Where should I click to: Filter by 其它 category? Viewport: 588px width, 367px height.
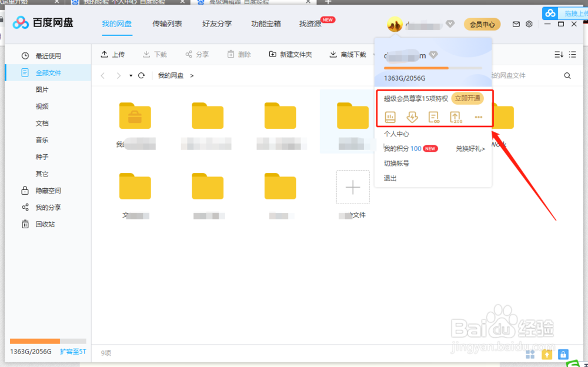point(42,174)
